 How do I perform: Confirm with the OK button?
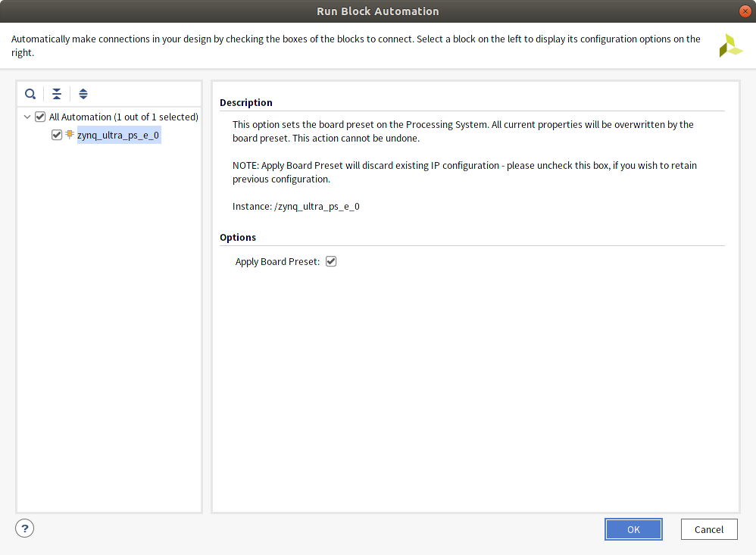[x=633, y=529]
